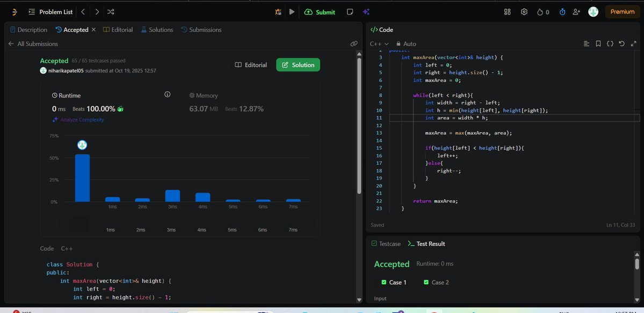This screenshot has height=313, width=644.
Task: Select Case 1 in test results
Action: click(x=394, y=282)
